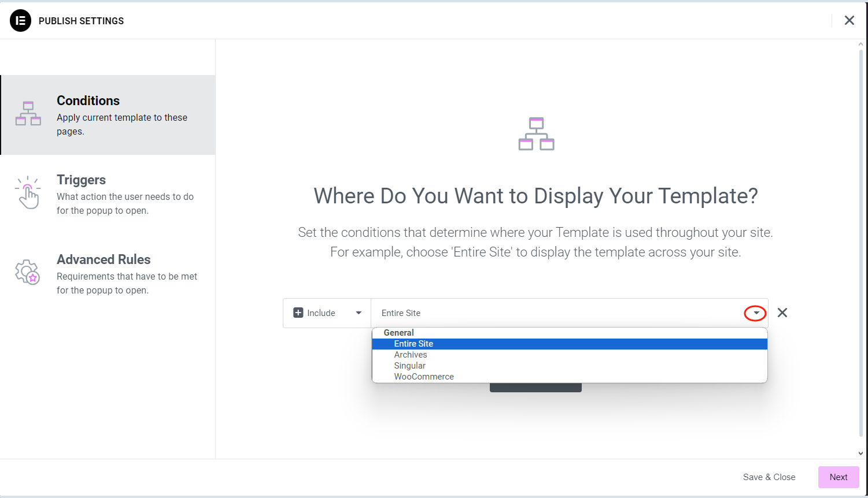Click the 'Where Do You Want to Display' heading

click(535, 196)
